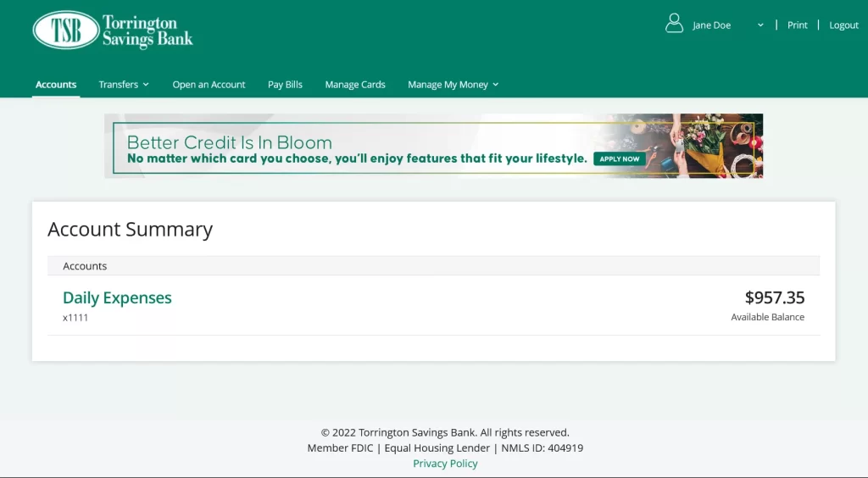
Task: Click the Equal Housing Lender text
Action: (437, 448)
